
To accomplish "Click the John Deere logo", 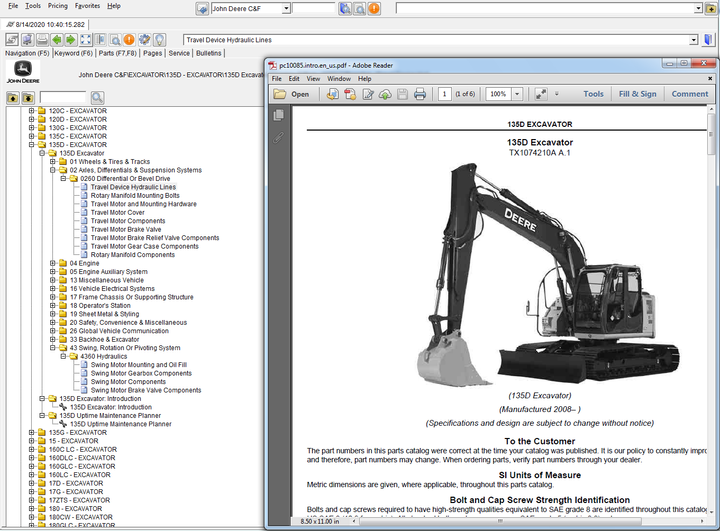I will 23,72.
